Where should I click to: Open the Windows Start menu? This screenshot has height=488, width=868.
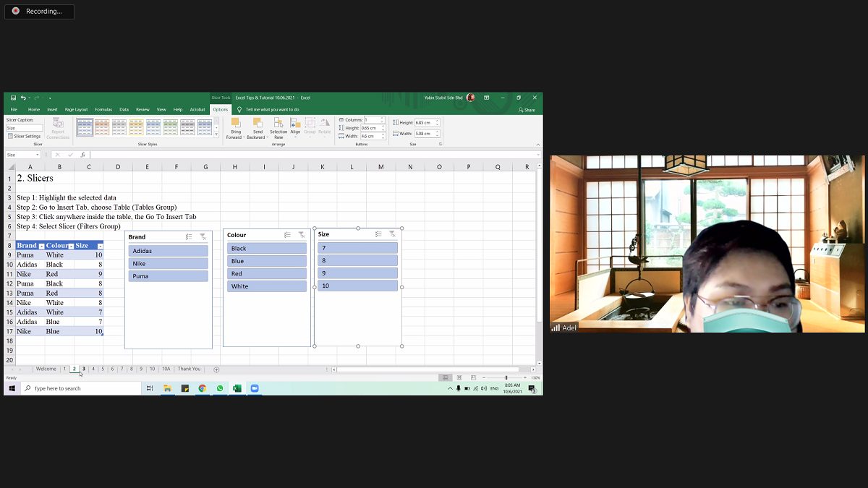coord(12,388)
